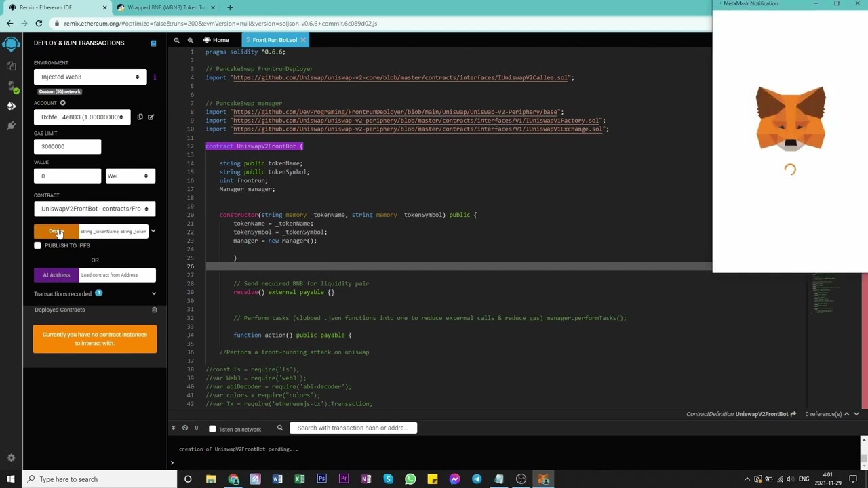The image size is (868, 488).
Task: Open Telegram from the Windows taskbar
Action: click(477, 479)
